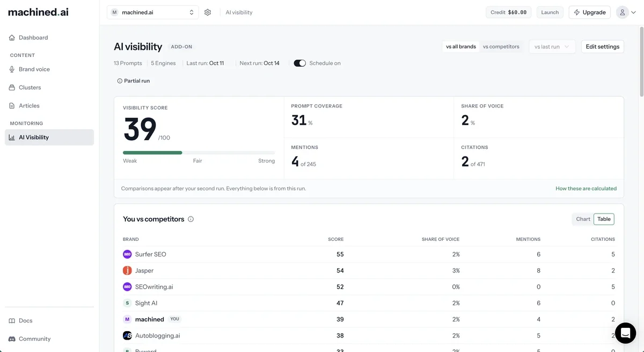Click the Clusters briefcase icon

(x=12, y=88)
